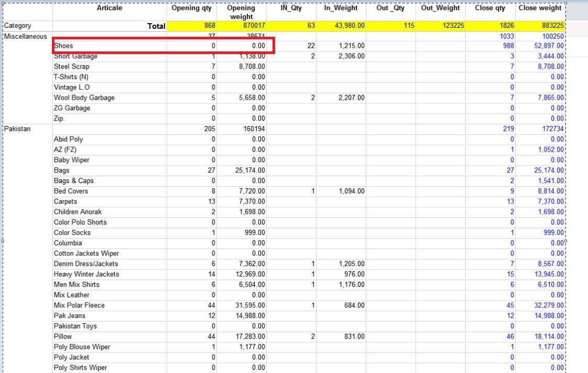This screenshot has width=588, height=373.
Task: Select the Out_Weight column header
Action: click(440, 8)
